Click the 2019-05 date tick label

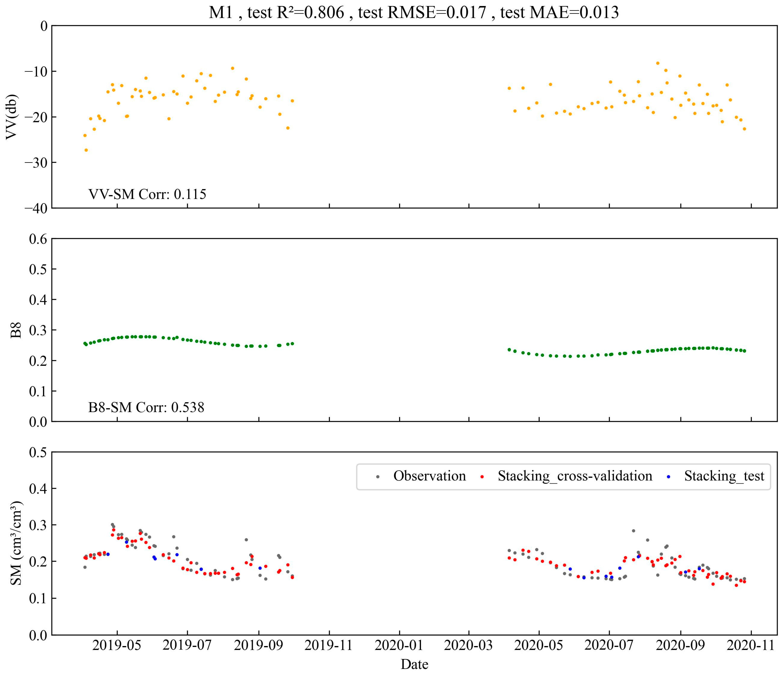coord(117,645)
